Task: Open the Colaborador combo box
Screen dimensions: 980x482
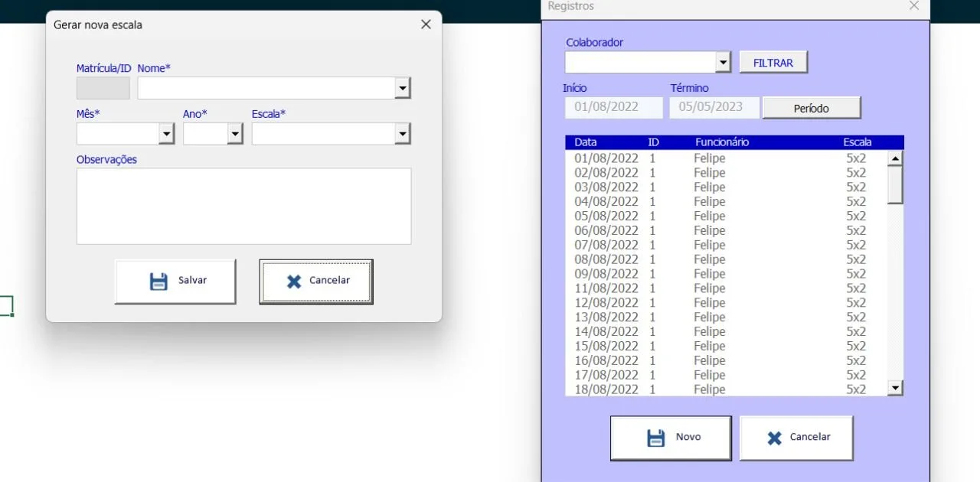Action: (724, 62)
